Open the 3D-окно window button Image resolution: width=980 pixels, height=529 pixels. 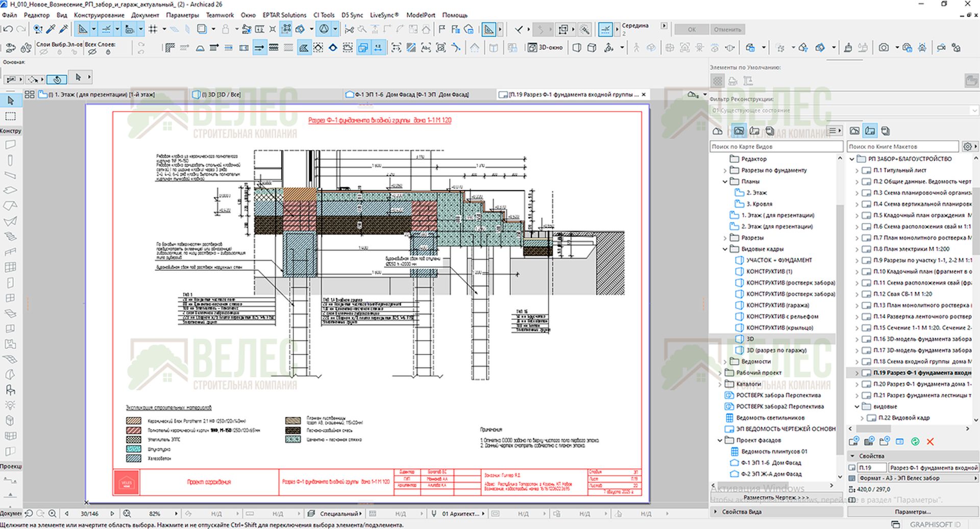tap(545, 47)
